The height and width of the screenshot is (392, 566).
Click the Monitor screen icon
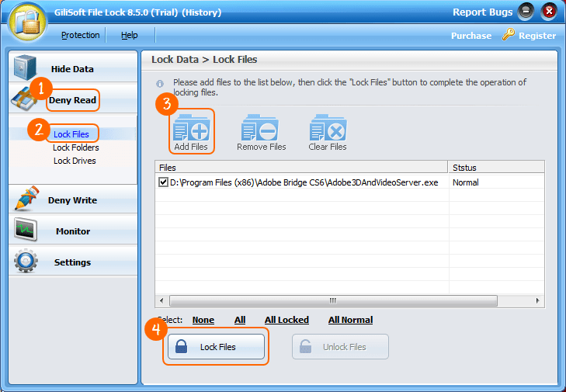point(26,229)
